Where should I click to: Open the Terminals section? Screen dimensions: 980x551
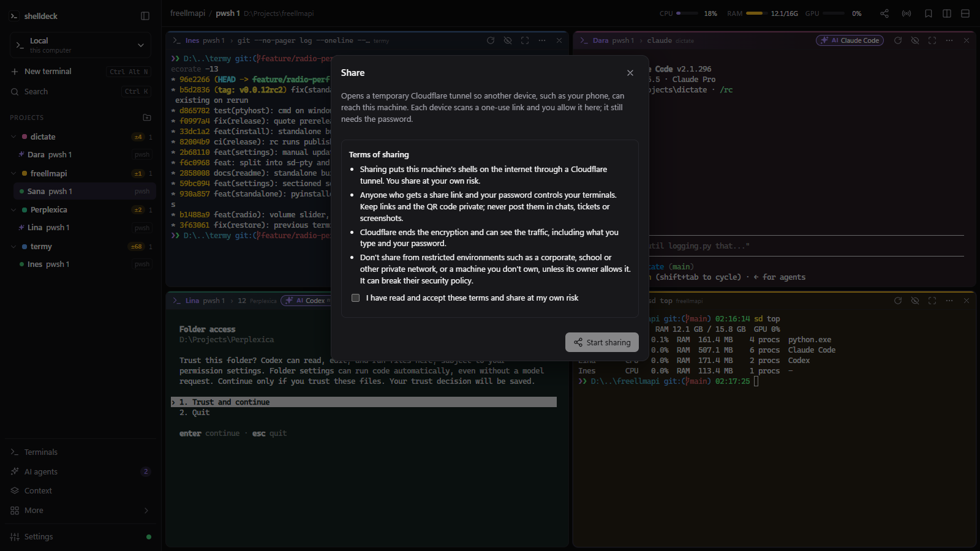click(80, 452)
